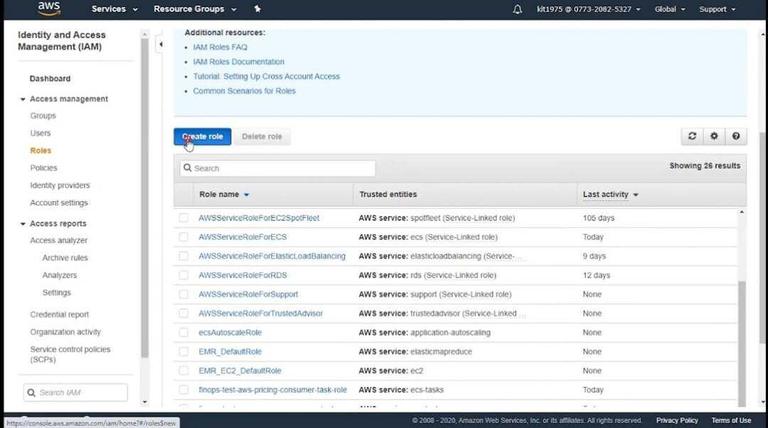The image size is (768, 428).
Task: Open Account settings page
Action: (x=59, y=203)
